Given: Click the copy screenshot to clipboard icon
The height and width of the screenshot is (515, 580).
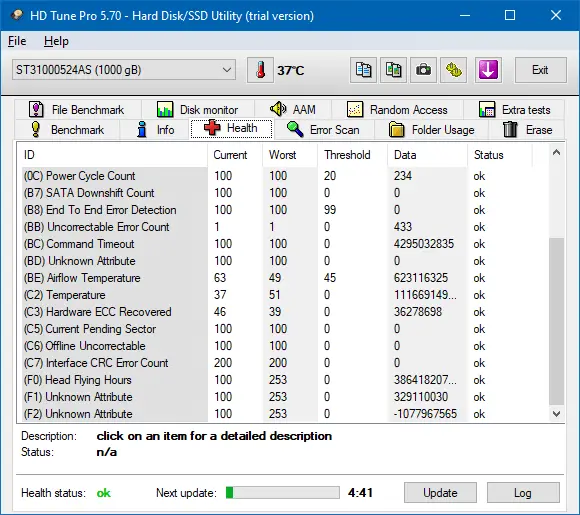Looking at the screenshot, I should click(394, 70).
